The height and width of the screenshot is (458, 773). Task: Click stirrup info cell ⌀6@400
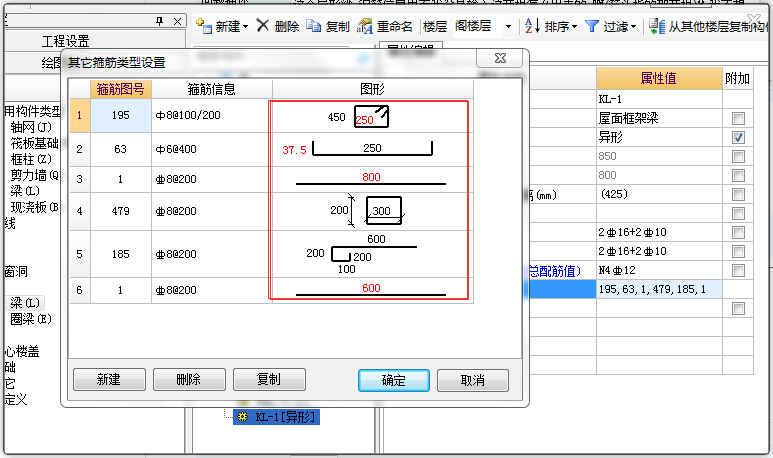[211, 149]
